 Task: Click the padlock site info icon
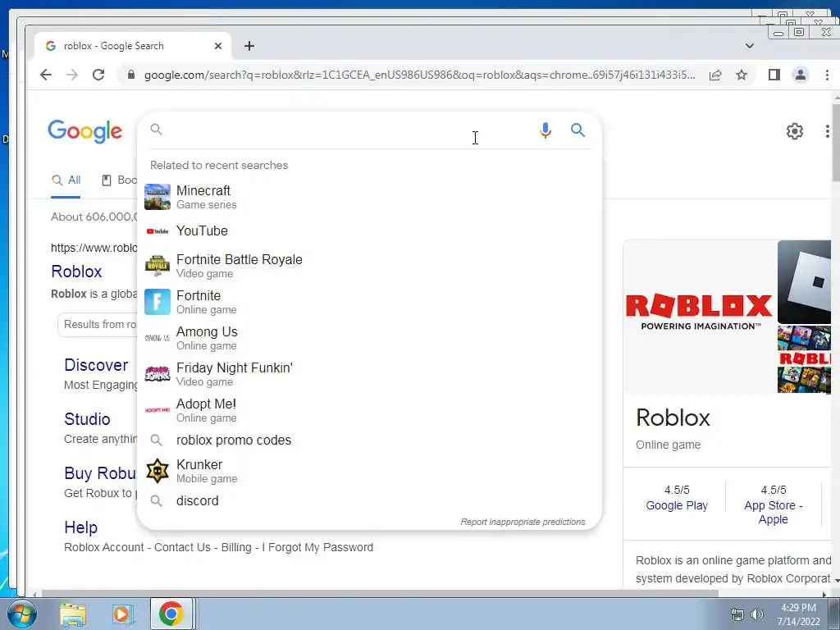tap(131, 75)
